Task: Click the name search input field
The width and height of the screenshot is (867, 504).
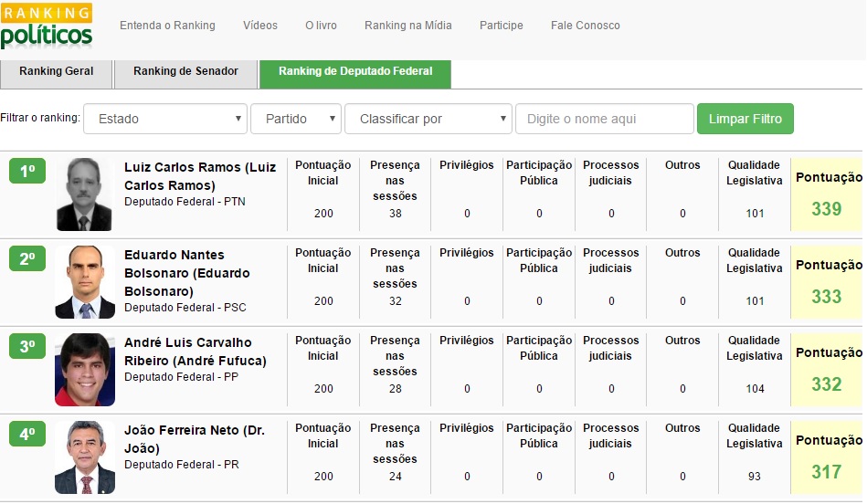Action: 604,119
